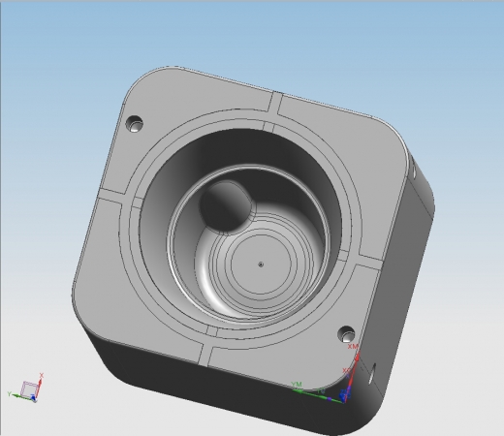Select the bottom-right mounting hole near XM
Image resolution: width=504 pixels, height=436 pixels.
(346, 334)
